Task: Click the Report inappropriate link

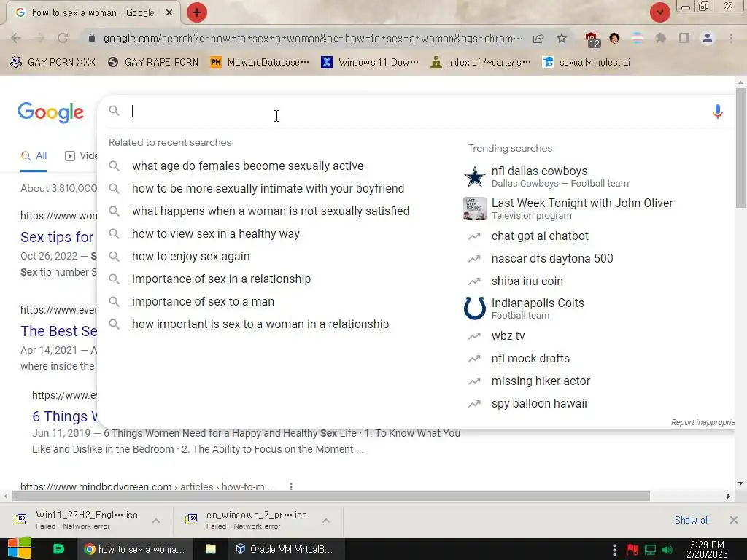Action: pyautogui.click(x=703, y=422)
